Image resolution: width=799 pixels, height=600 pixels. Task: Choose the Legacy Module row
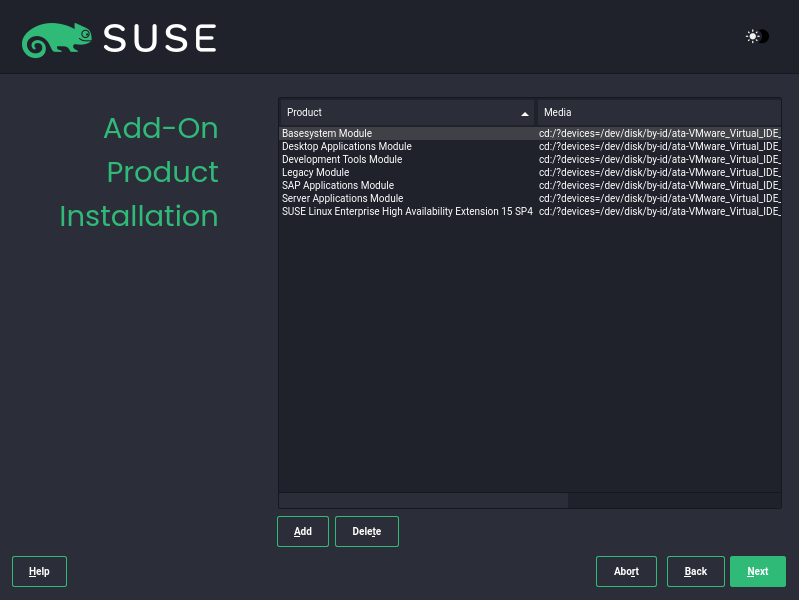(530, 172)
